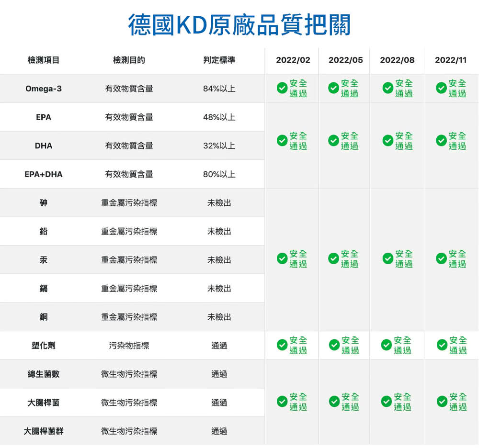Click 重金屬污染指標 in the 砷 row
This screenshot has width=479, height=448.
point(129,203)
